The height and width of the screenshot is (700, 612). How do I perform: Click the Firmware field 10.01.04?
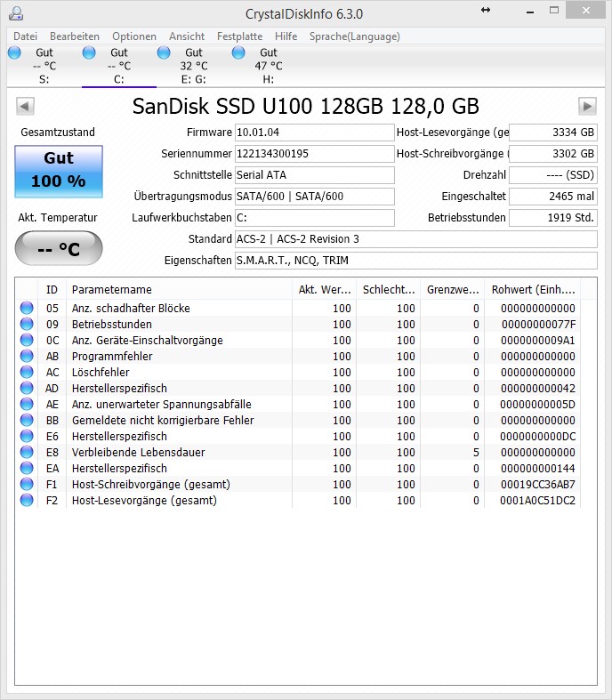click(315, 133)
